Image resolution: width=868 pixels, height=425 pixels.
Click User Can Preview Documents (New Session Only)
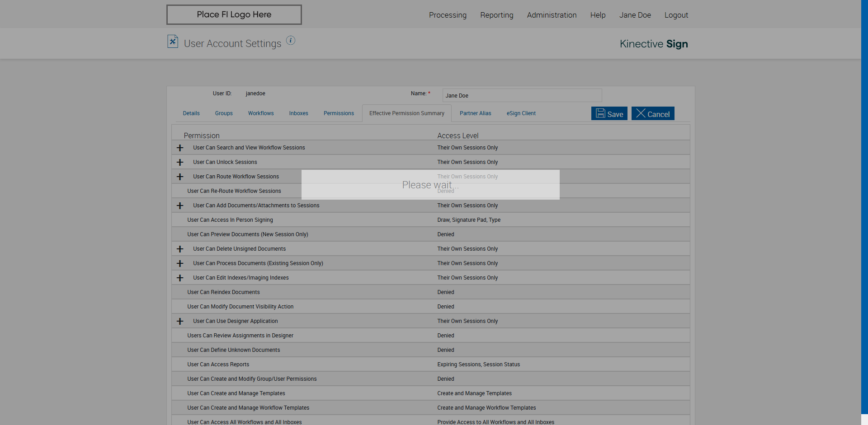(x=248, y=234)
